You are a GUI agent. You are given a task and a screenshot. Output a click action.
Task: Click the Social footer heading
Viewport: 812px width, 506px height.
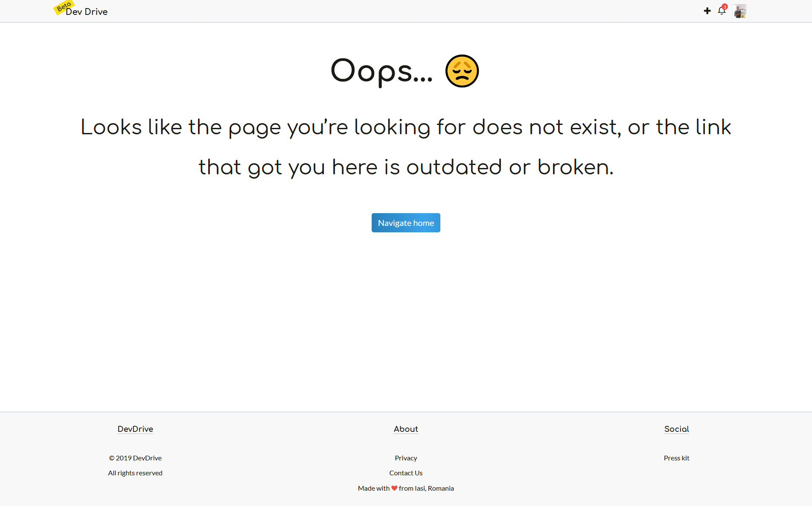point(676,429)
